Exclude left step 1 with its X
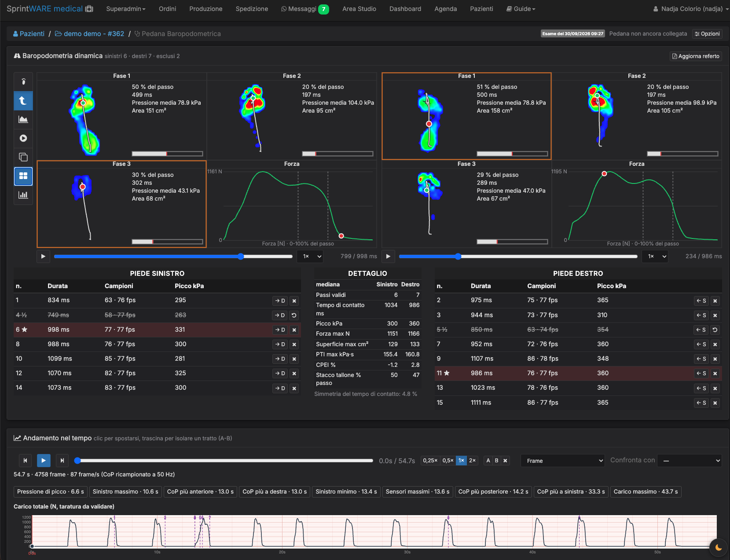Viewport: 730px width, 560px height. click(294, 301)
